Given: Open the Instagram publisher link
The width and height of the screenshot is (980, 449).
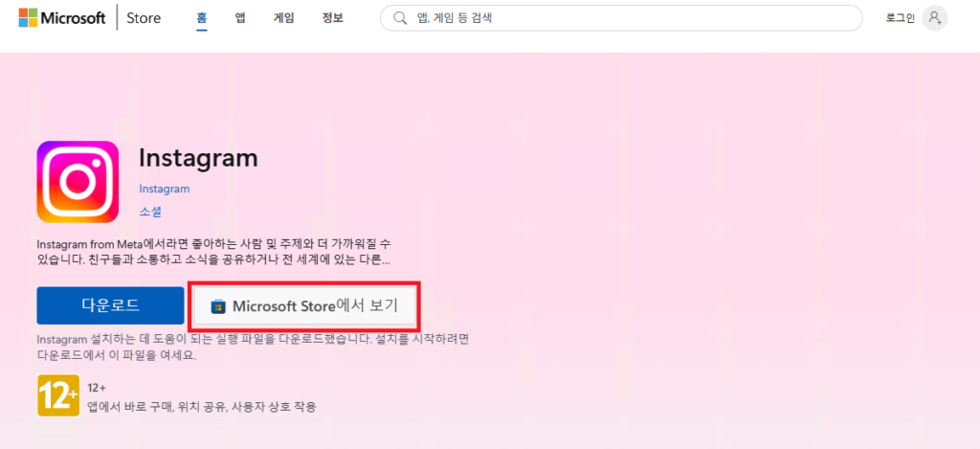Looking at the screenshot, I should coord(165,189).
